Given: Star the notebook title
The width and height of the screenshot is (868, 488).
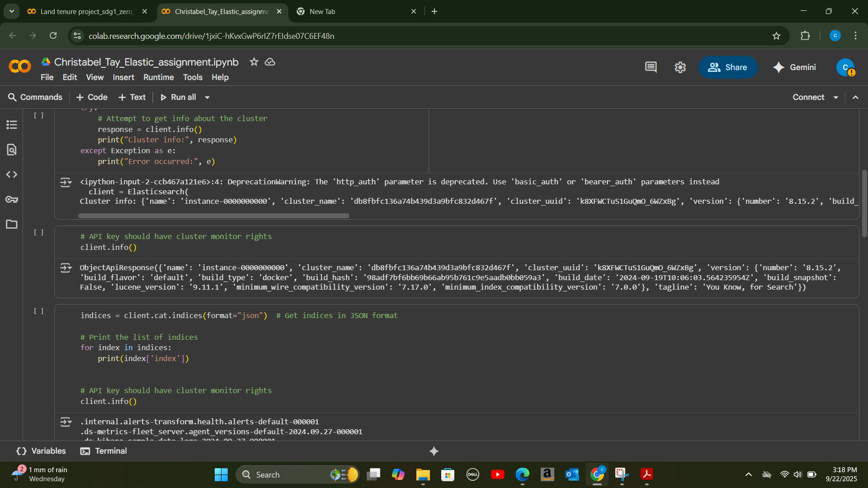Looking at the screenshot, I should click(x=254, y=62).
